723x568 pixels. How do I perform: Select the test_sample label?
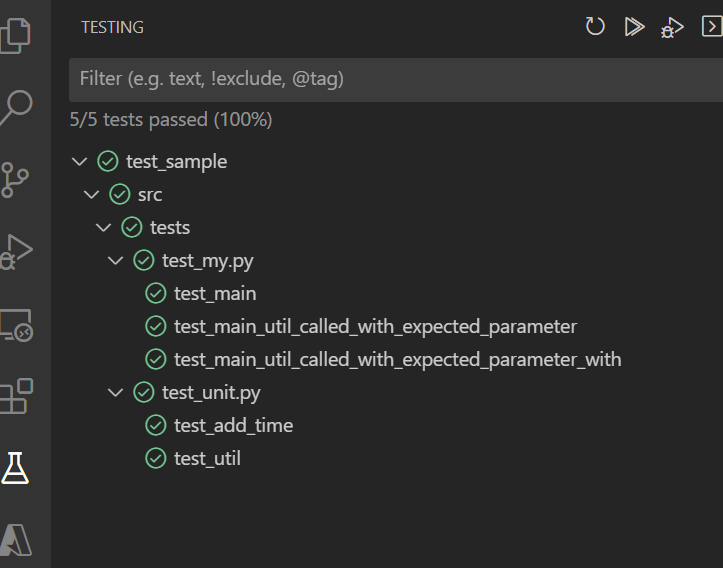[177, 162]
